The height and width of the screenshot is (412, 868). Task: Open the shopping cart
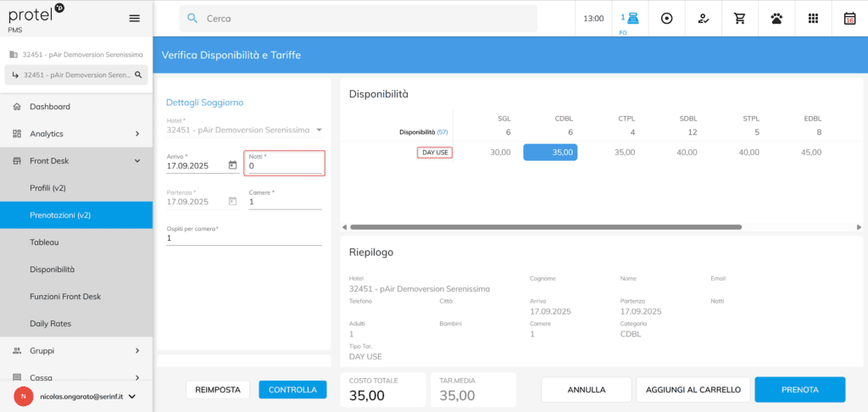tap(739, 19)
